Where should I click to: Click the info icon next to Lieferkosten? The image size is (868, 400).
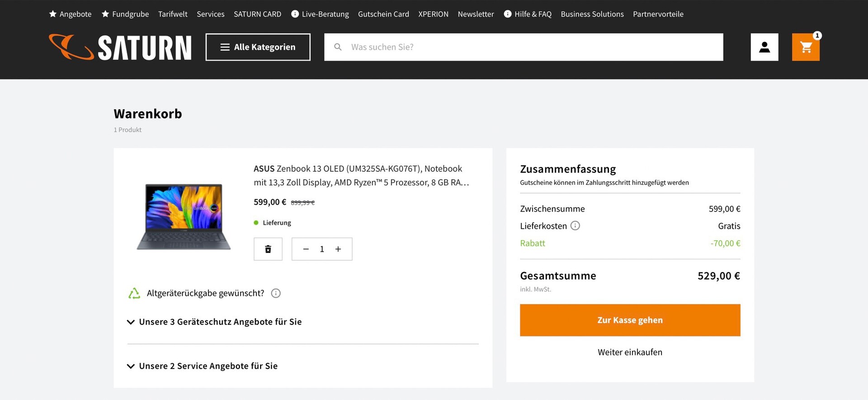(x=575, y=226)
